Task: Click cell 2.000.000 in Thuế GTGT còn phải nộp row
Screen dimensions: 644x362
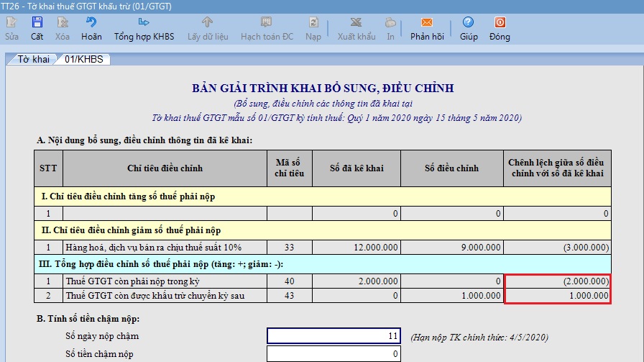Action: coord(356,281)
